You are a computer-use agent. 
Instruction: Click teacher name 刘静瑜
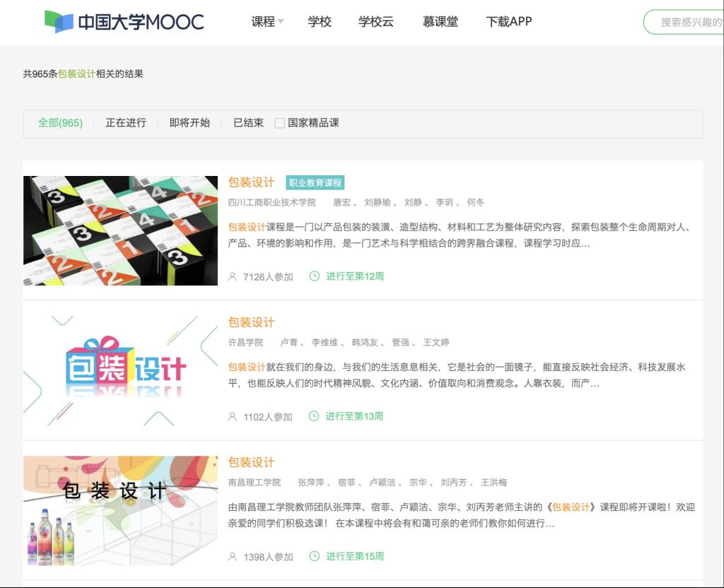pos(378,202)
